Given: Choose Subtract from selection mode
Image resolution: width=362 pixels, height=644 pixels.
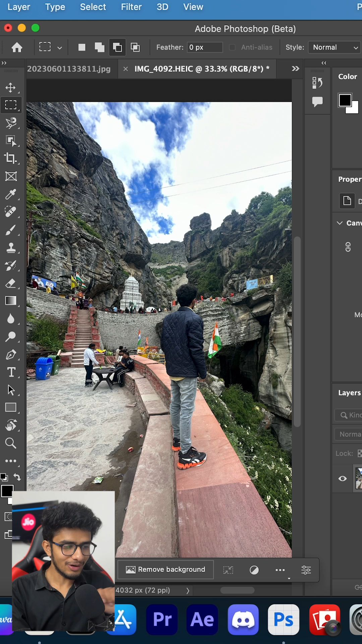Looking at the screenshot, I should click(117, 47).
